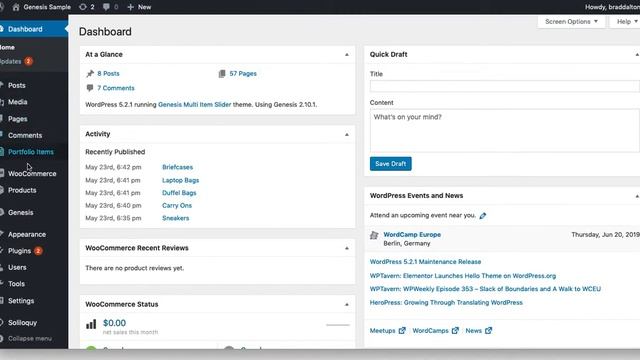Collapse the WooCommerce Recent Reviews panel
Image resolution: width=640 pixels, height=360 pixels.
pyautogui.click(x=347, y=248)
